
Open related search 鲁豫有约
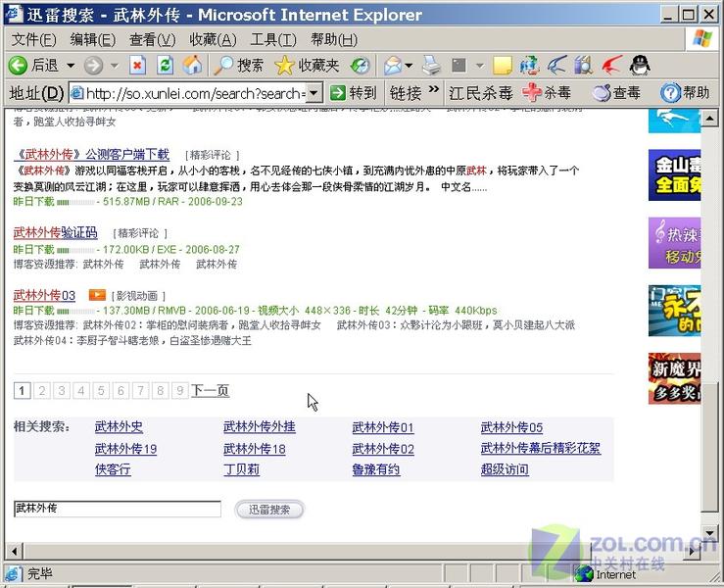(x=376, y=469)
